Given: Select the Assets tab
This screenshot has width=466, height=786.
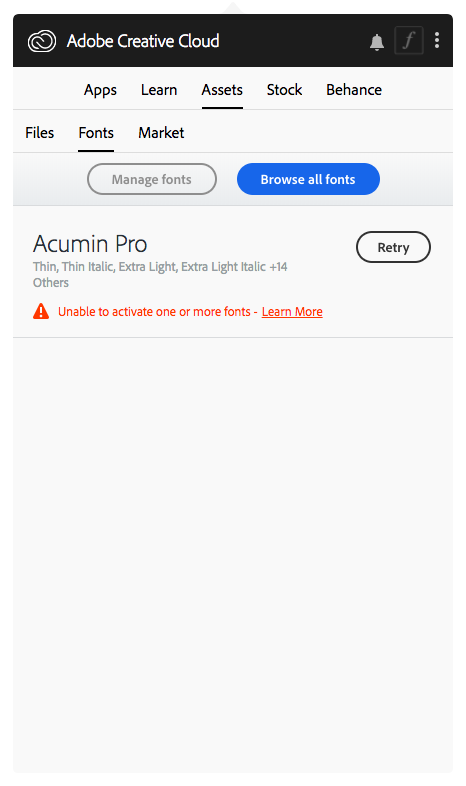Looking at the screenshot, I should (x=222, y=90).
